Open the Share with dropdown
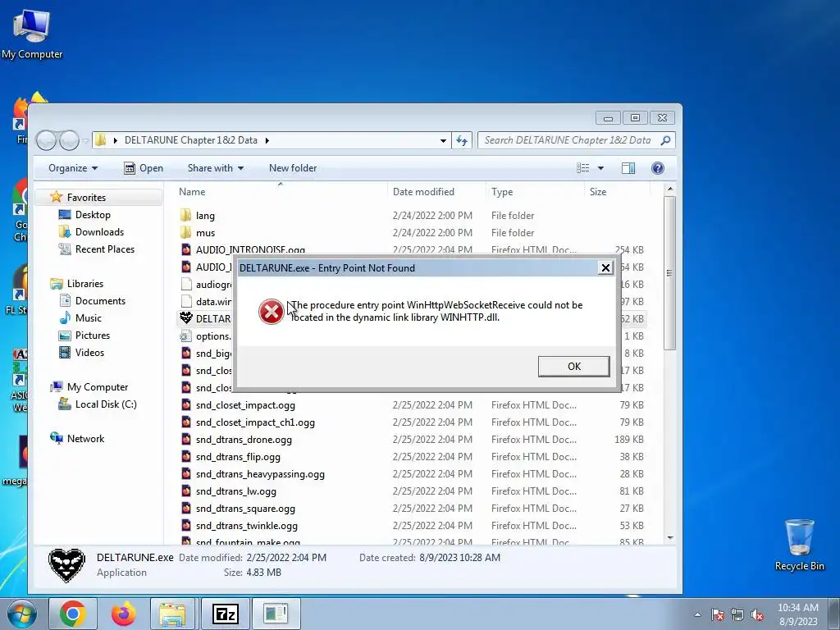The width and height of the screenshot is (840, 630). pos(216,168)
